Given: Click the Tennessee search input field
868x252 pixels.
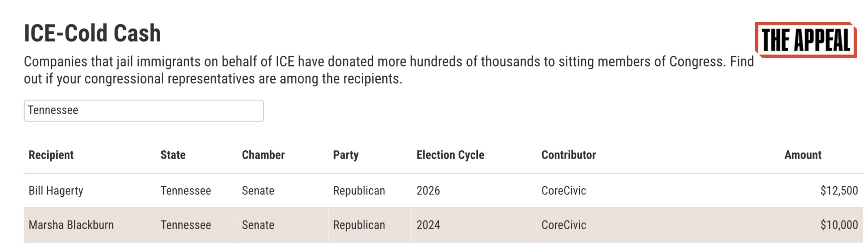Looking at the screenshot, I should tap(143, 110).
